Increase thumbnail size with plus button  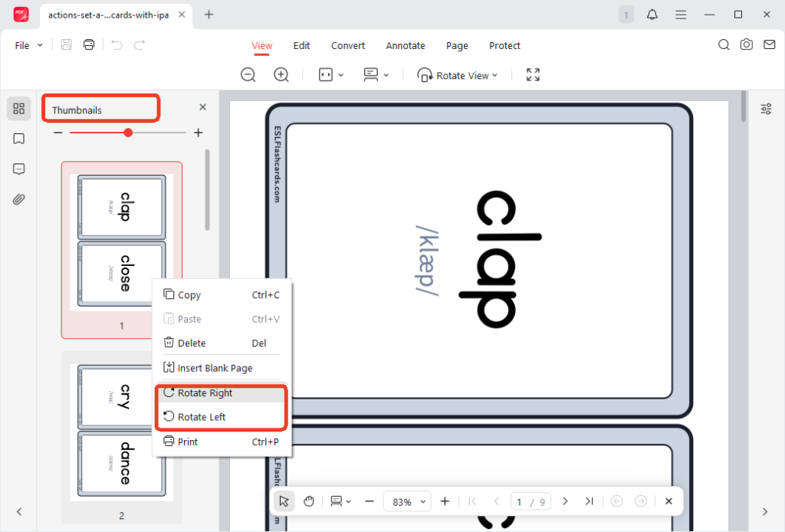[x=199, y=133]
